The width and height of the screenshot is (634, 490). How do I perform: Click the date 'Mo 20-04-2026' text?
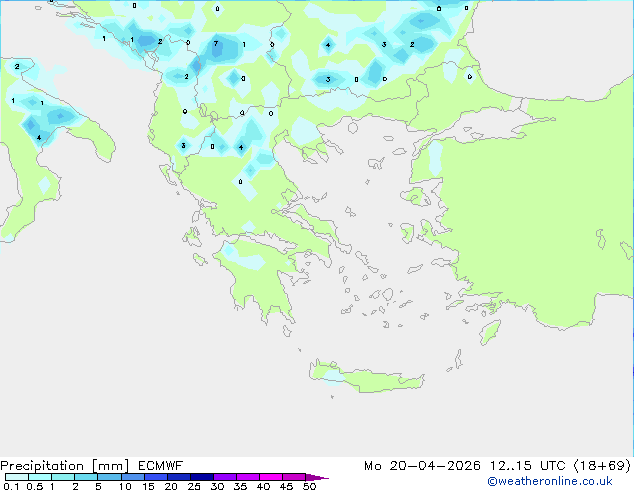422,466
